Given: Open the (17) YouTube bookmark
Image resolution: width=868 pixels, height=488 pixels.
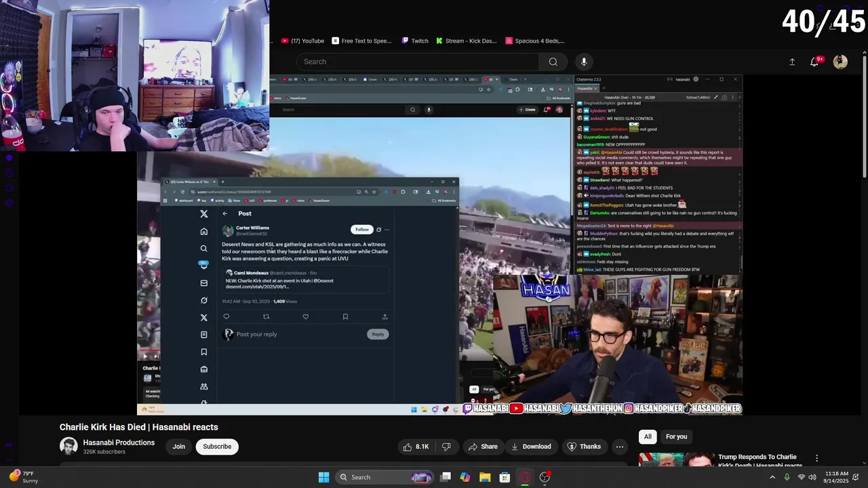Looking at the screenshot, I should click(302, 41).
